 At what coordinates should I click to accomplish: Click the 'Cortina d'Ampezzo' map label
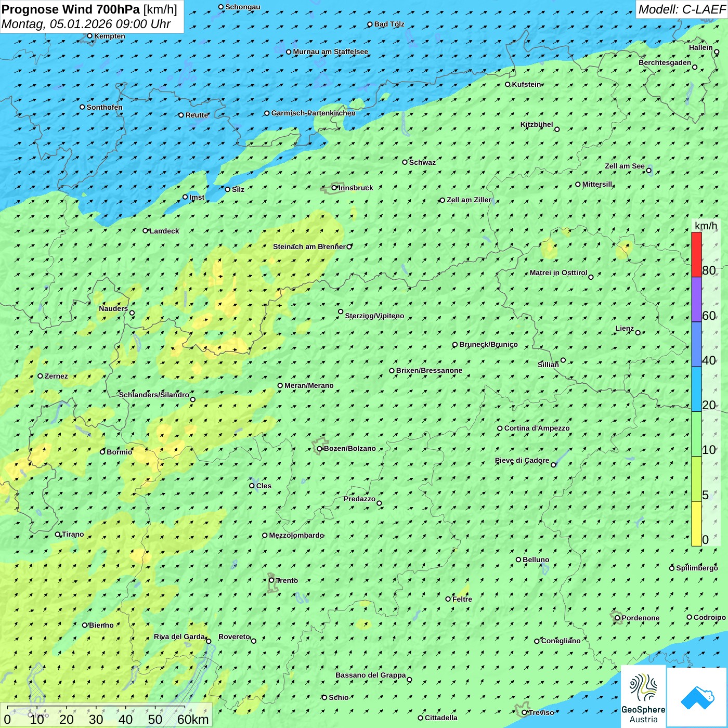[x=537, y=428]
